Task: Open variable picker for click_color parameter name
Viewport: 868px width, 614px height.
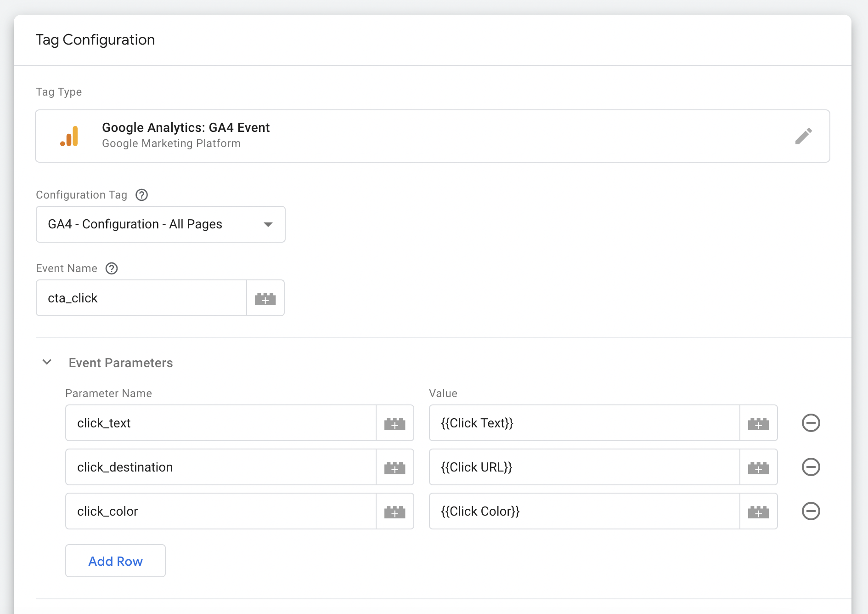Action: (395, 511)
